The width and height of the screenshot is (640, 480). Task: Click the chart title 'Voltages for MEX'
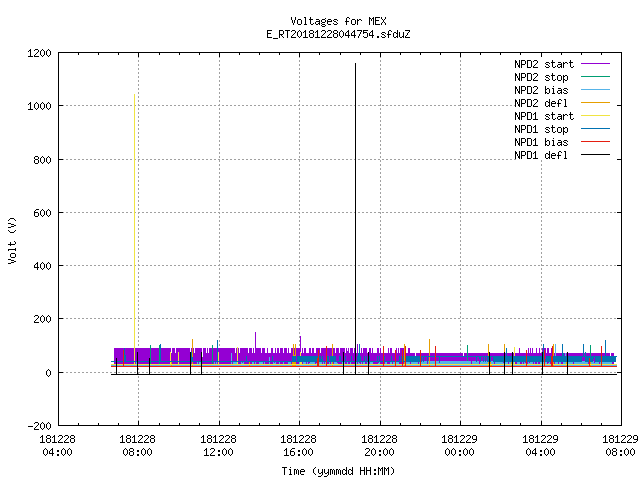(x=338, y=21)
